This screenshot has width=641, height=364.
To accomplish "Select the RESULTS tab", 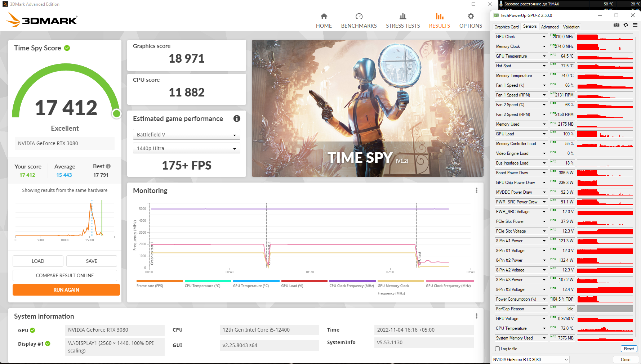I will [x=439, y=21].
